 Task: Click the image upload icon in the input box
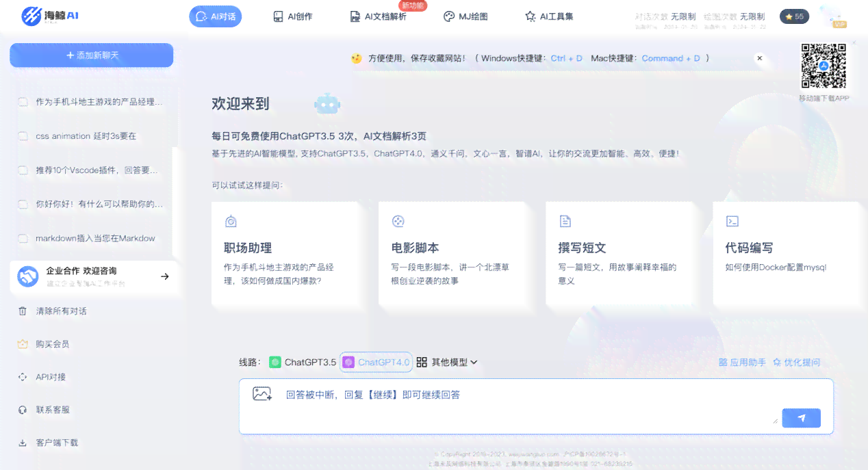tap(262, 394)
